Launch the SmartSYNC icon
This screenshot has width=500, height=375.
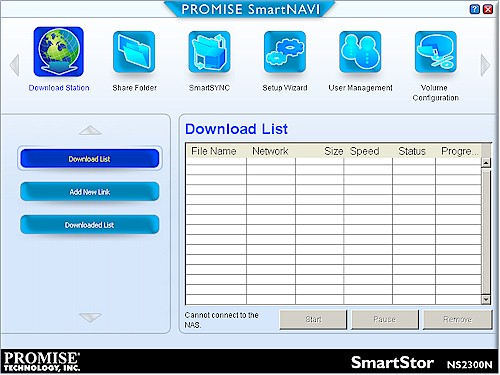click(209, 52)
